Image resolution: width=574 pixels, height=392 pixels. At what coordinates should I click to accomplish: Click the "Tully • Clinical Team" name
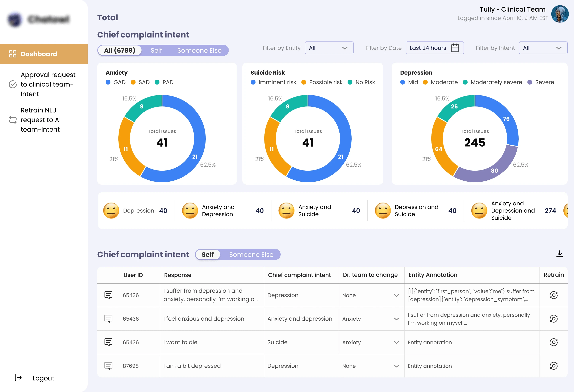pos(512,9)
